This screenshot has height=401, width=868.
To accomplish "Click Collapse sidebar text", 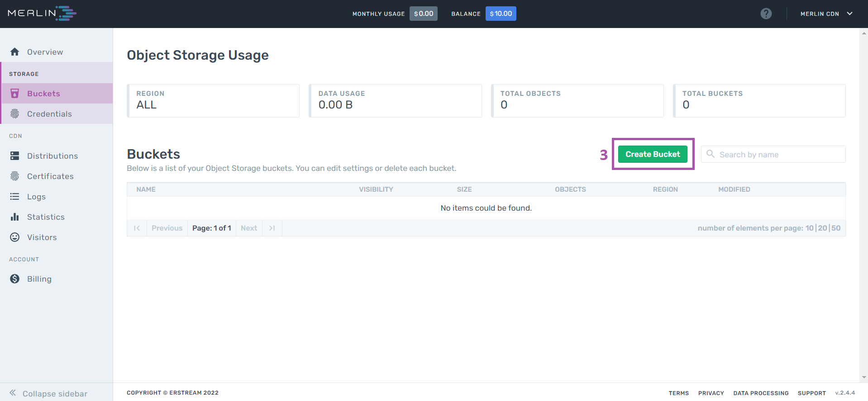I will [x=55, y=394].
